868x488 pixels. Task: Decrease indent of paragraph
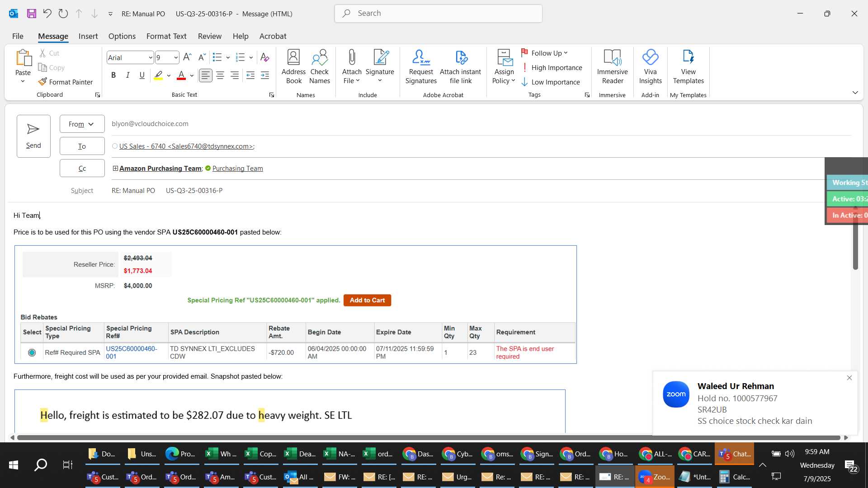250,75
